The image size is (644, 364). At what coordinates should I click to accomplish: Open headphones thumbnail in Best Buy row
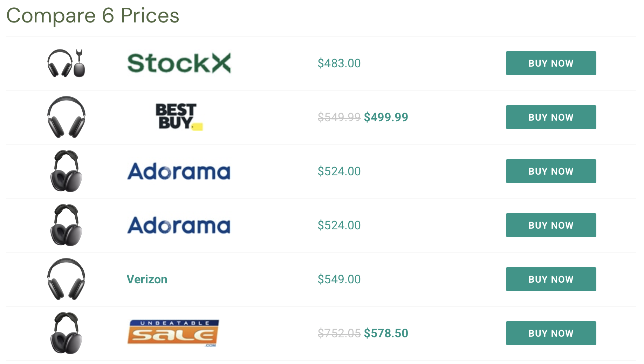pos(66,117)
